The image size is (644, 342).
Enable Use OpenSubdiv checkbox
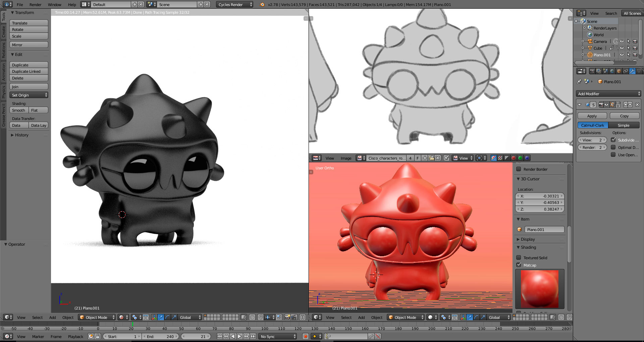[613, 155]
